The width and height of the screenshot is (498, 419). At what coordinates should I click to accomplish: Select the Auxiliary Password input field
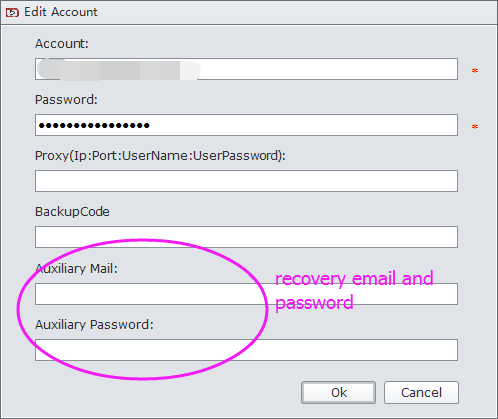coord(246,350)
